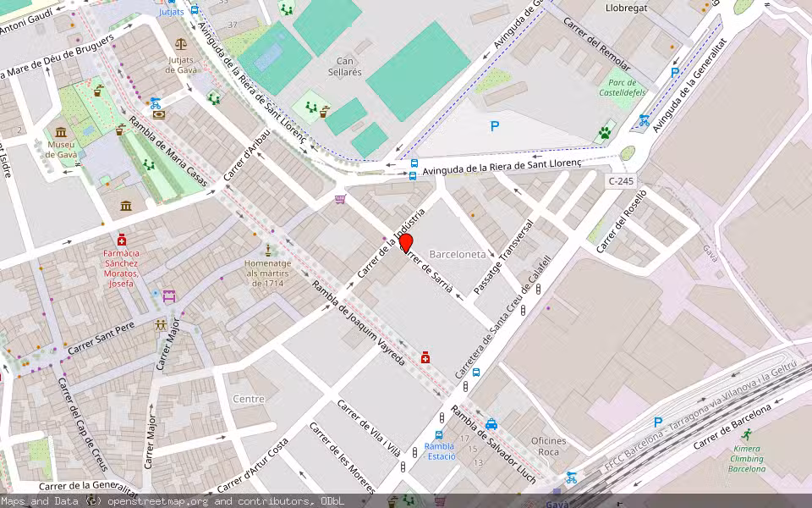Click the bicycle icon near Rambla de Maria Casas

coord(156,102)
